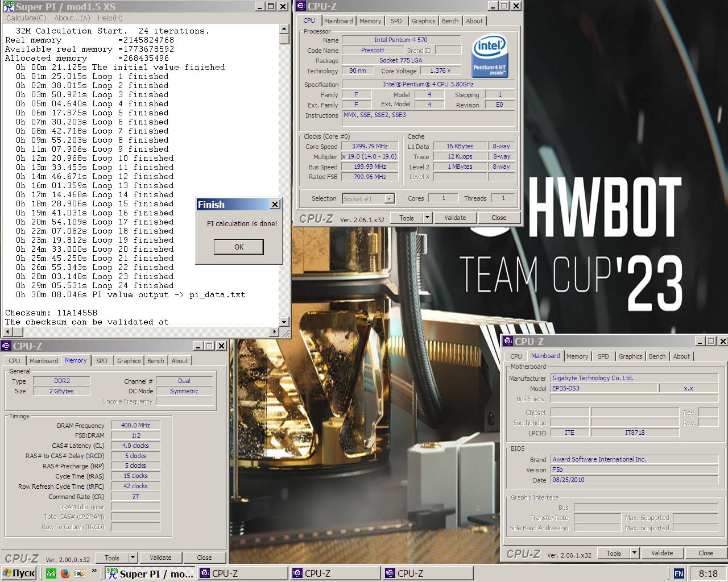Click the Memory CPU-Z window title icon
This screenshot has height=582, width=728.
pyautogui.click(x=7, y=346)
